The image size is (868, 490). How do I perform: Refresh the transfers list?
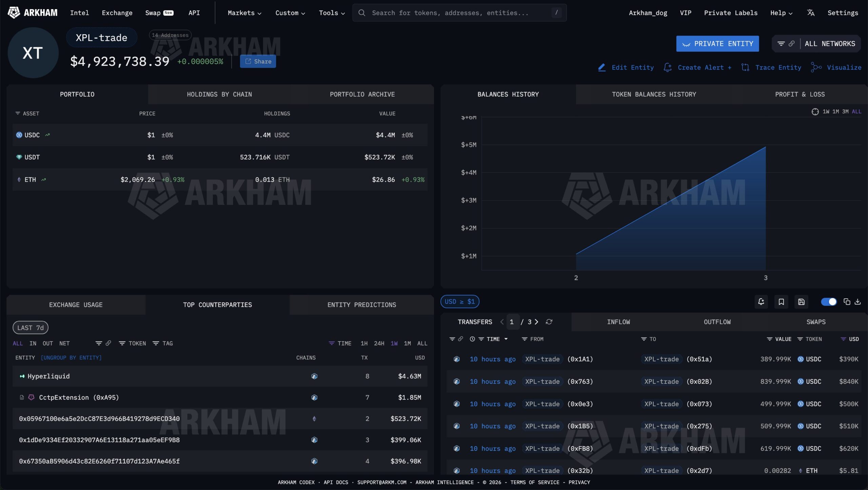[550, 322]
